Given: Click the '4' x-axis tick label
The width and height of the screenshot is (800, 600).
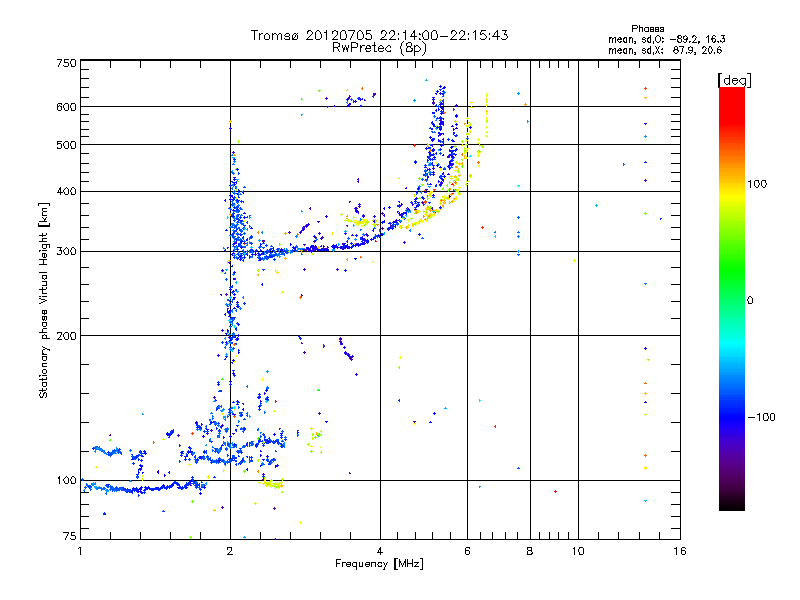Looking at the screenshot, I should coord(380,551).
